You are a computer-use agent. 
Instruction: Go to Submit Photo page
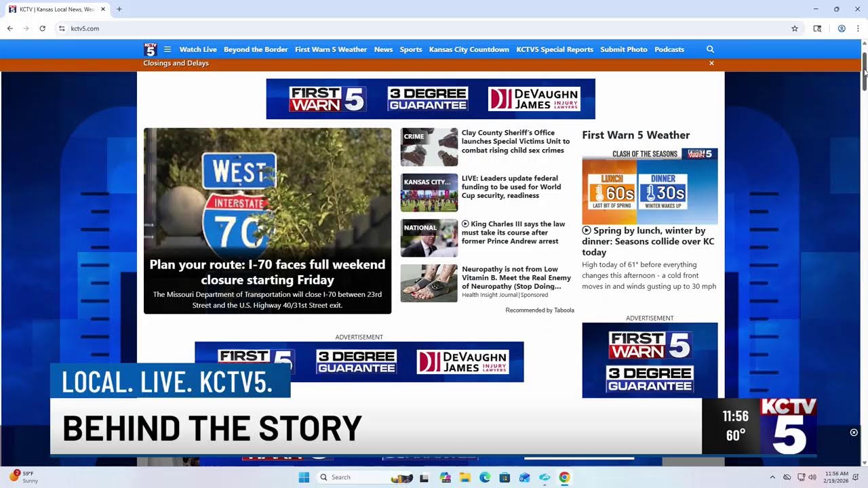[x=624, y=49]
